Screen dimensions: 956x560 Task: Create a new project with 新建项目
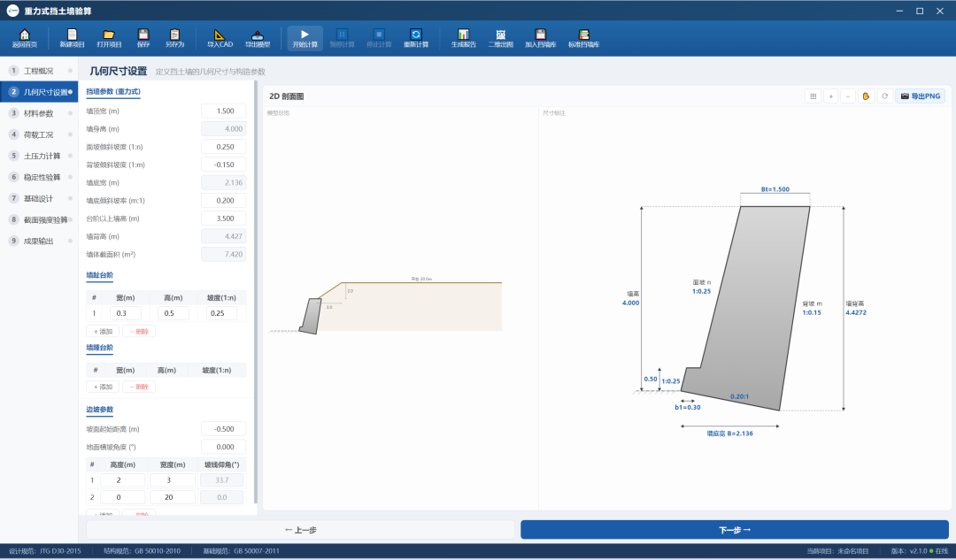(x=72, y=38)
